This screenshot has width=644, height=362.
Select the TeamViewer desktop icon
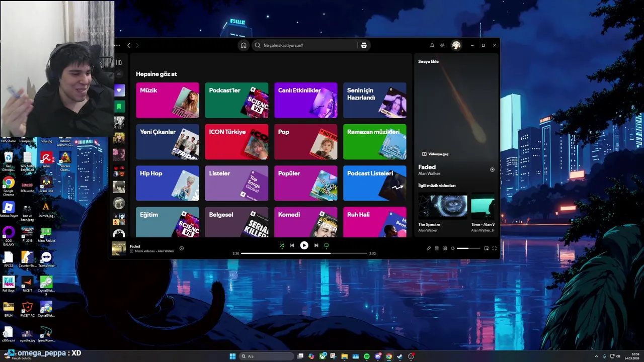click(46, 260)
